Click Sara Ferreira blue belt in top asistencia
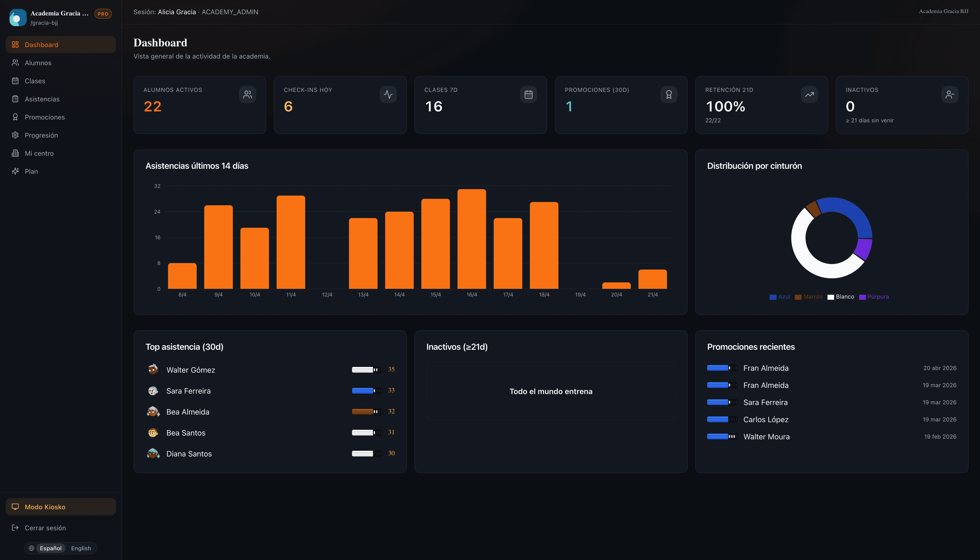The height and width of the screenshot is (560, 980). [x=367, y=391]
